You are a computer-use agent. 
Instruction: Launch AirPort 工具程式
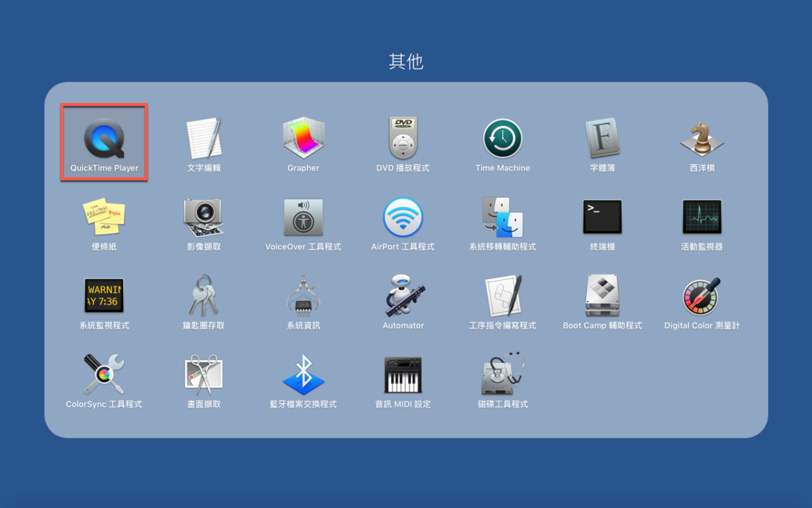403,217
